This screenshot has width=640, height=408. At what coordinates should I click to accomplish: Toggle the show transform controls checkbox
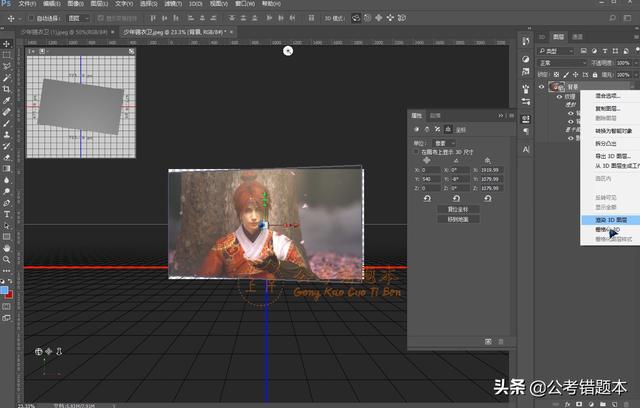(101, 18)
